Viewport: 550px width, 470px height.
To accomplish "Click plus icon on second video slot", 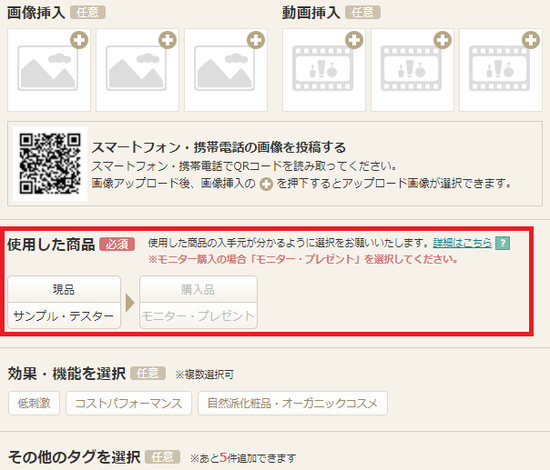I will click(443, 40).
